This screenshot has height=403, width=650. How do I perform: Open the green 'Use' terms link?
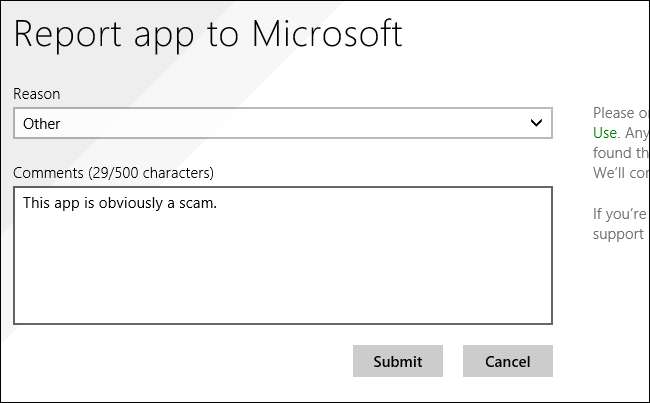pyautogui.click(x=605, y=132)
